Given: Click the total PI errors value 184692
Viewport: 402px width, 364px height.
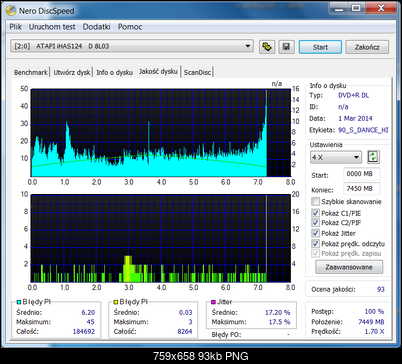Looking at the screenshot, I should pos(84,331).
